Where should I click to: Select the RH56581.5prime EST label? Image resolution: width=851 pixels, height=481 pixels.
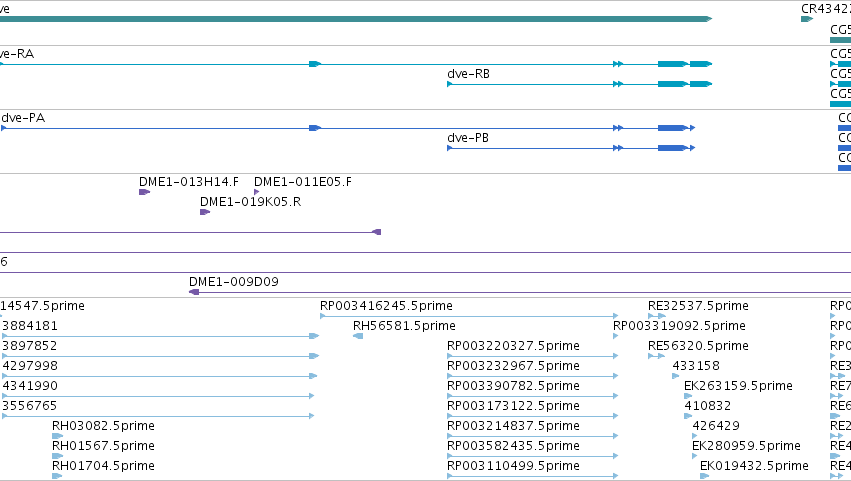404,326
